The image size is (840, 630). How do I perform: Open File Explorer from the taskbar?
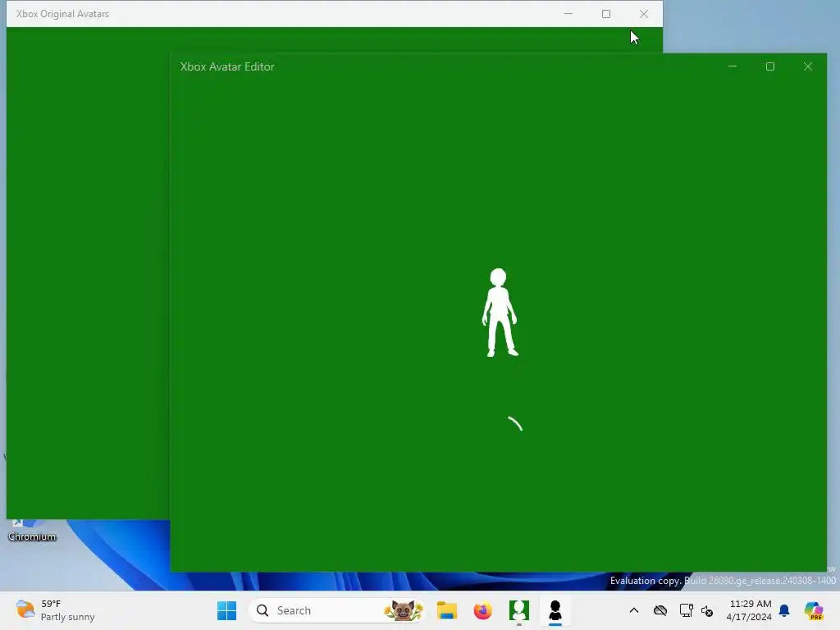click(x=447, y=610)
